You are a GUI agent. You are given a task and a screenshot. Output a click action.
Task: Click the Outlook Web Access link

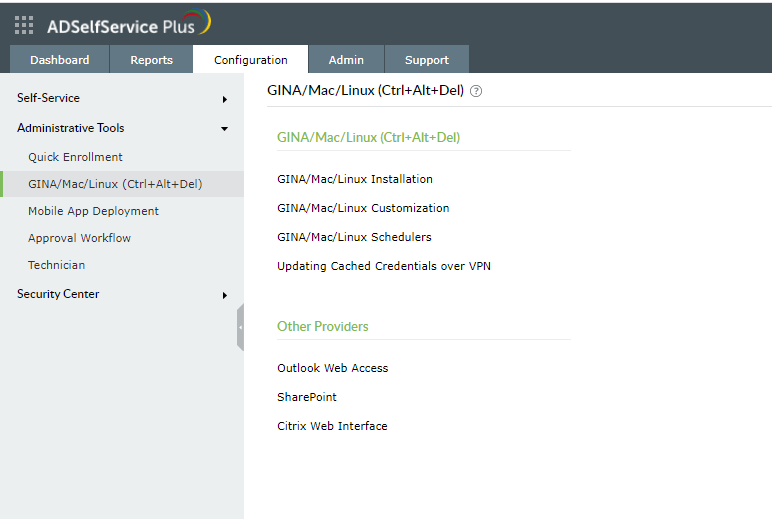332,368
